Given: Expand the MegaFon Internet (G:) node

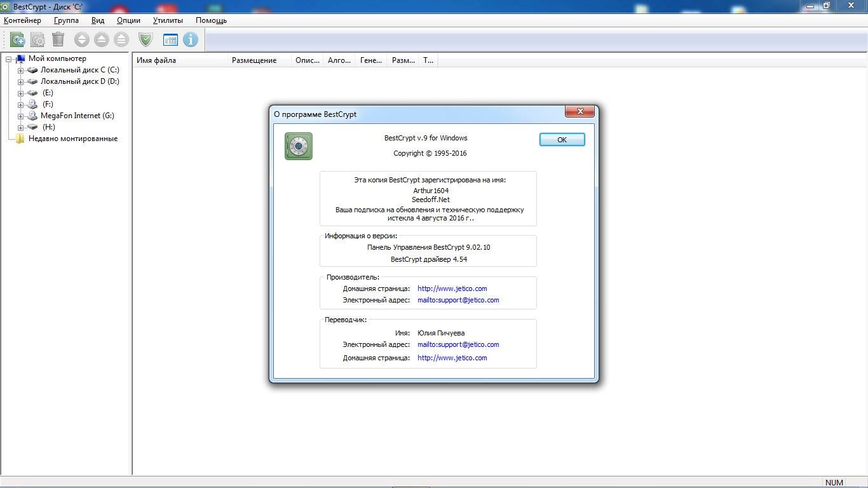Looking at the screenshot, I should tap(20, 116).
